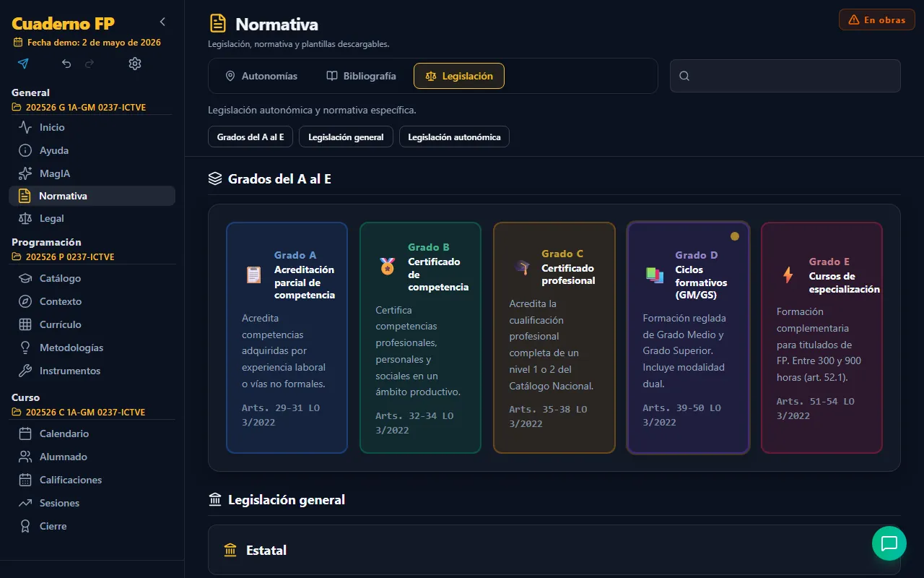
Task: Click the Grado B medal icon
Action: (388, 266)
